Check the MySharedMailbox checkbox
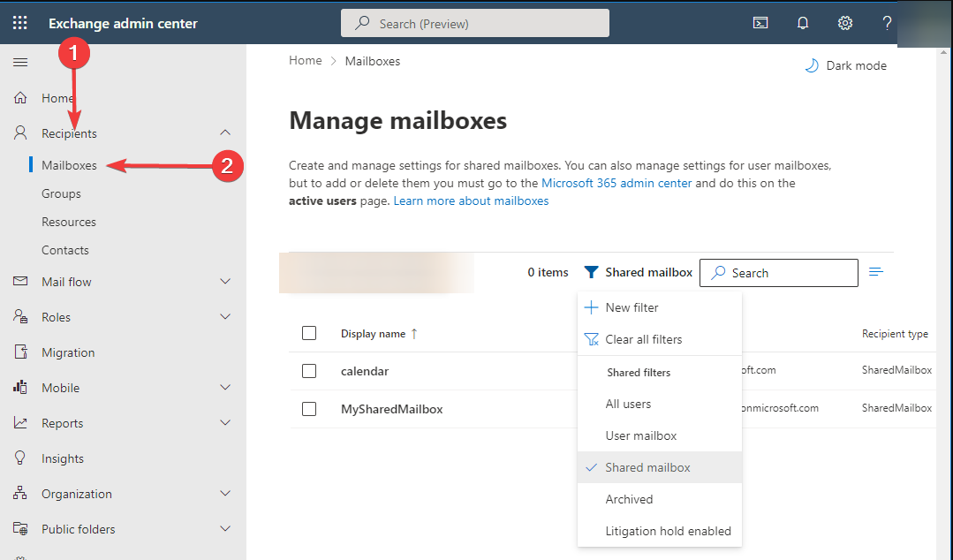The height and width of the screenshot is (560, 953). (309, 409)
